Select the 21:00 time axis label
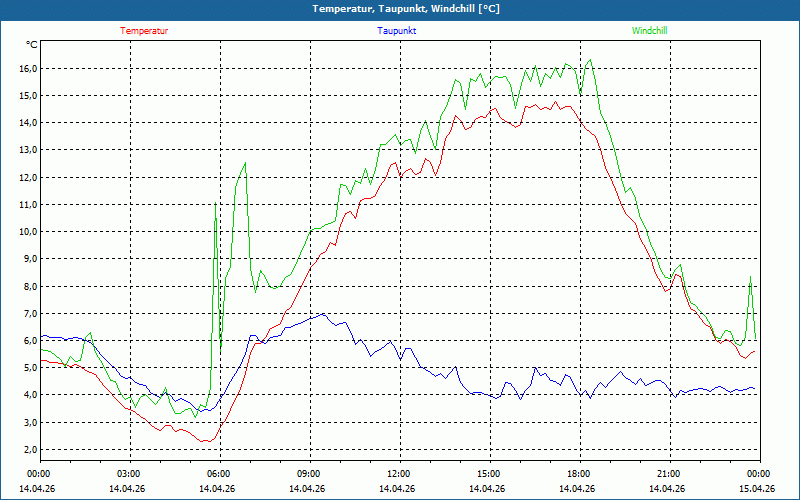This screenshot has height=500, width=800. click(669, 474)
